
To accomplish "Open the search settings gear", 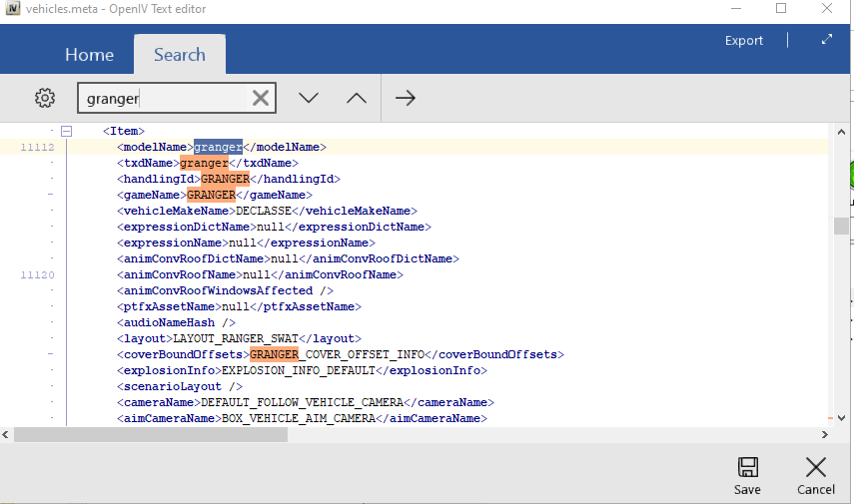I will pos(44,98).
